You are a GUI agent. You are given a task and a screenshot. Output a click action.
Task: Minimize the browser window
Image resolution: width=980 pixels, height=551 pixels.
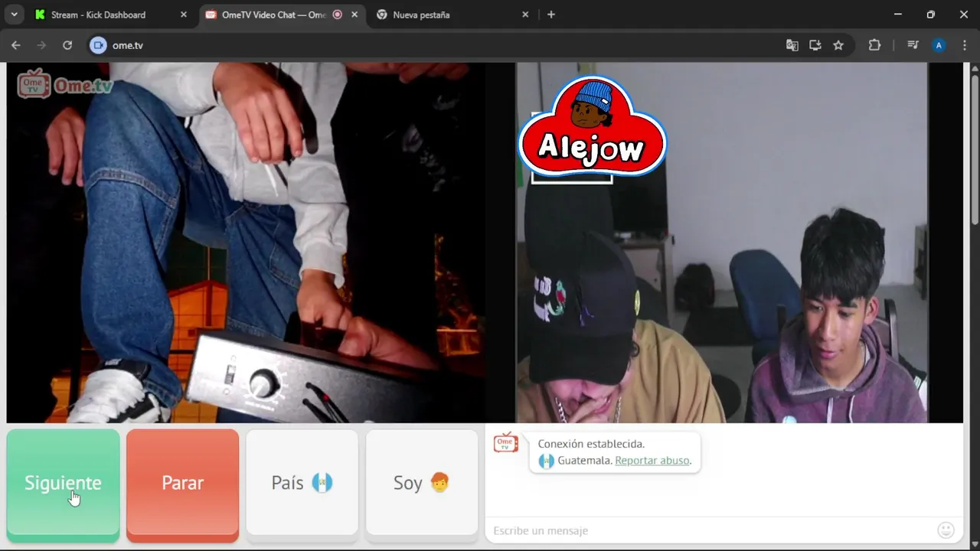[x=897, y=15]
